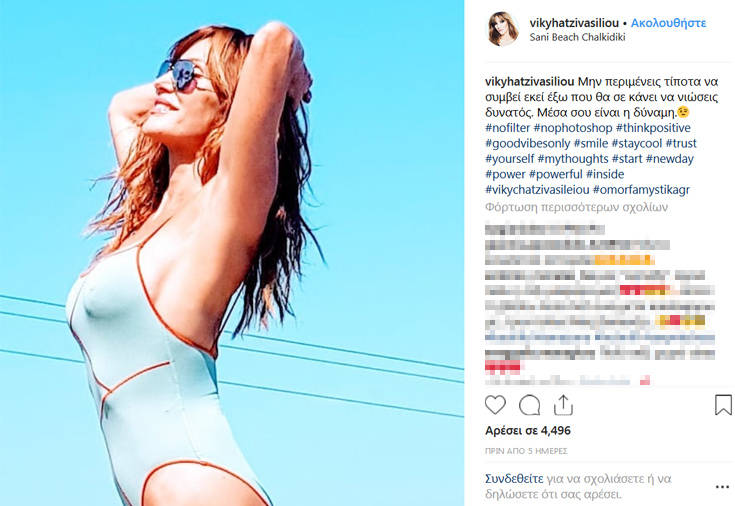Open the #nophotoshop hashtag
Image resolution: width=735 pixels, height=506 pixels.
click(573, 128)
